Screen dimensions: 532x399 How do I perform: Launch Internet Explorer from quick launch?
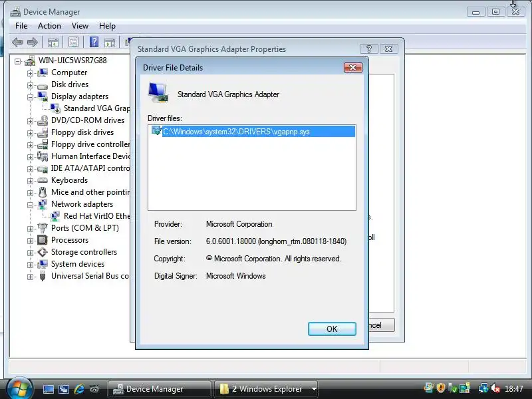[x=79, y=389]
